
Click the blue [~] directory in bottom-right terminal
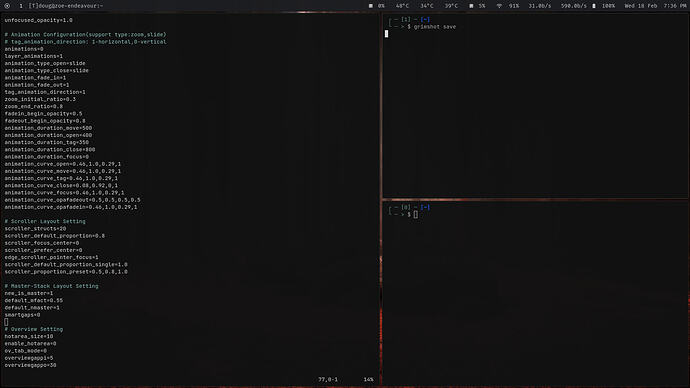point(425,207)
